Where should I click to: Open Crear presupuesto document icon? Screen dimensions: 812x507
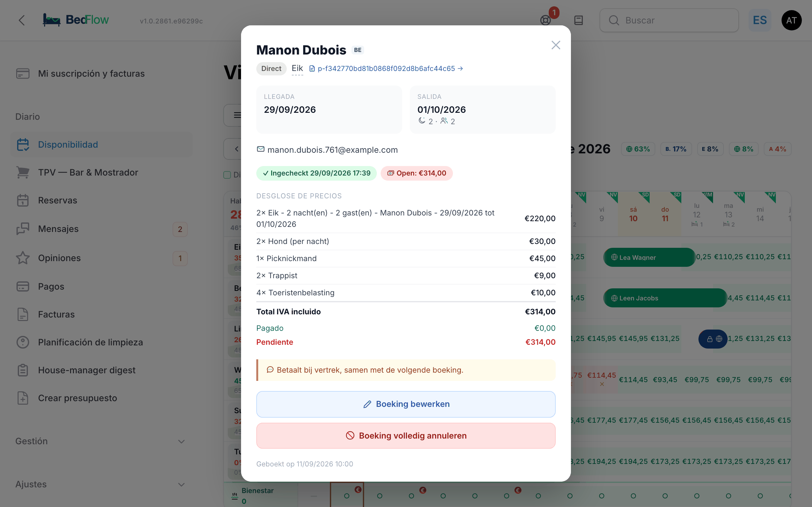tap(23, 398)
